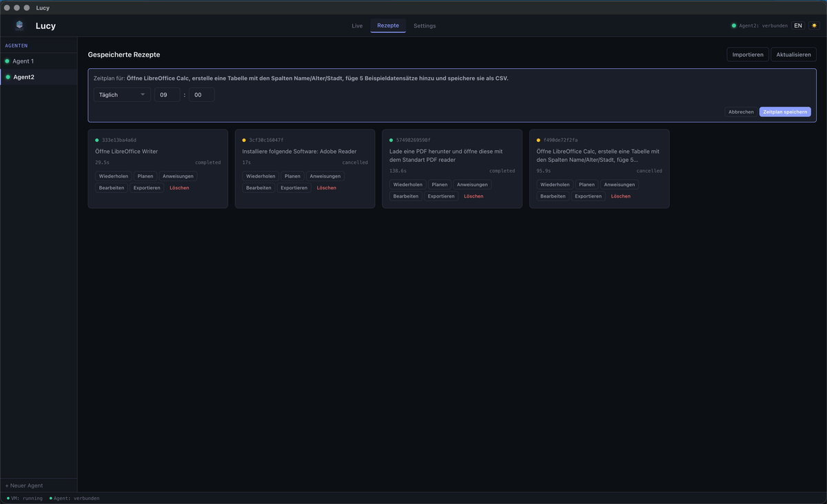Click the Lucy app logo icon

19,25
